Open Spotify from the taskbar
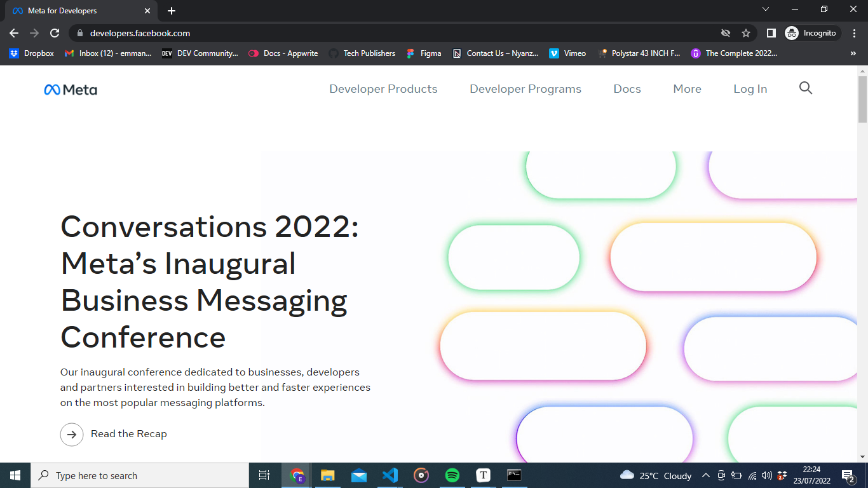 (x=452, y=475)
